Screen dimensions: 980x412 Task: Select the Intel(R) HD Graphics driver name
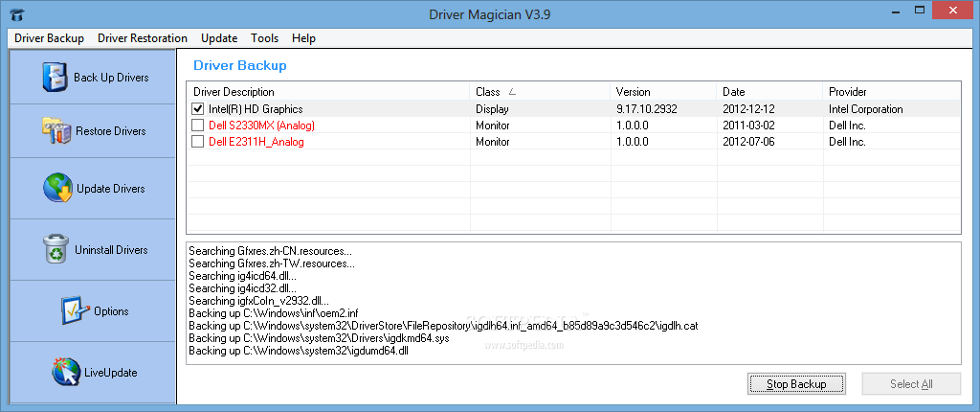pyautogui.click(x=256, y=109)
